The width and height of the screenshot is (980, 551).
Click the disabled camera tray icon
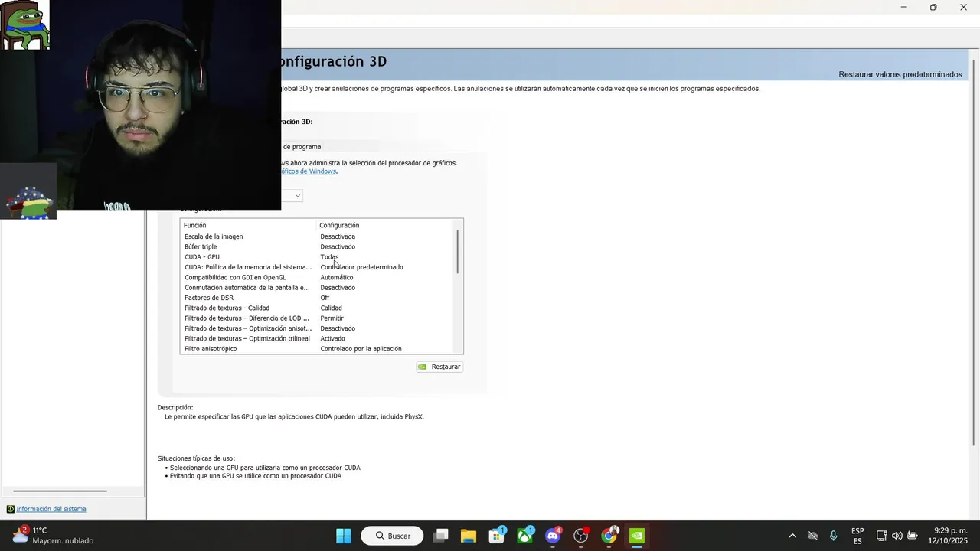point(813,536)
